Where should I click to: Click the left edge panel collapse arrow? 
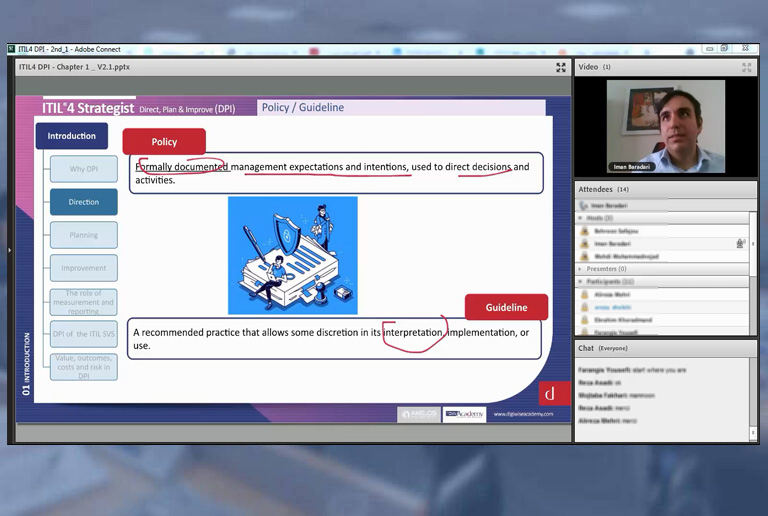point(10,250)
